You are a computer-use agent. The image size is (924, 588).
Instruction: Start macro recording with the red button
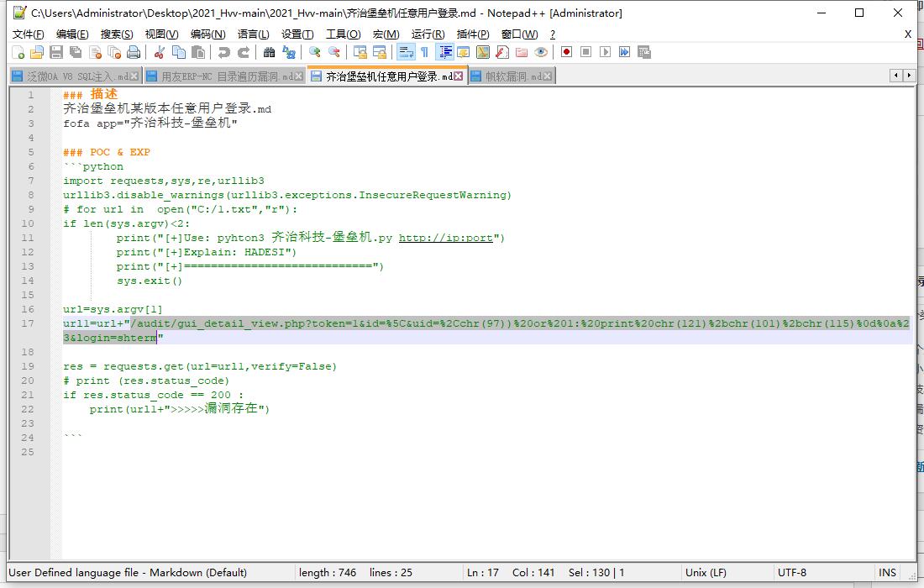pyautogui.click(x=566, y=52)
